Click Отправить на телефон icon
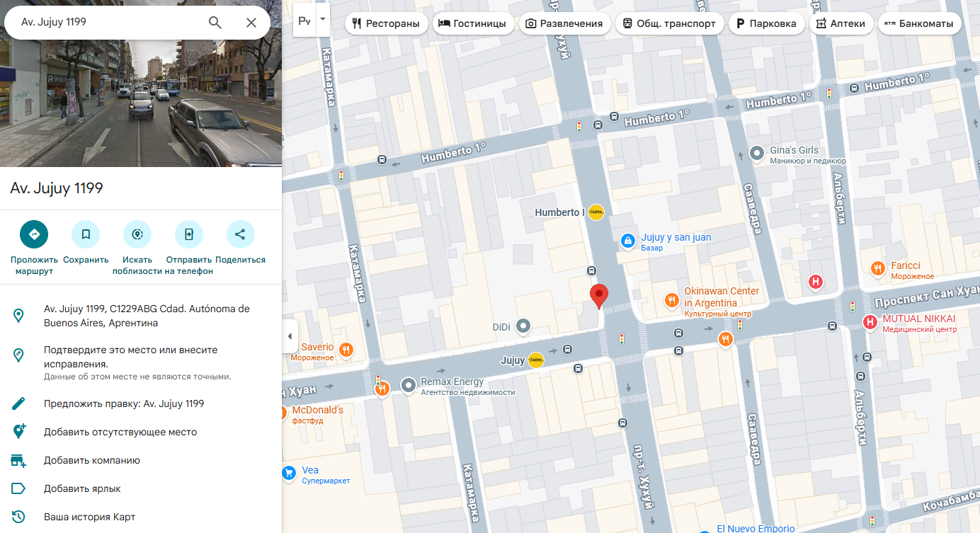980x533 pixels. coord(189,234)
